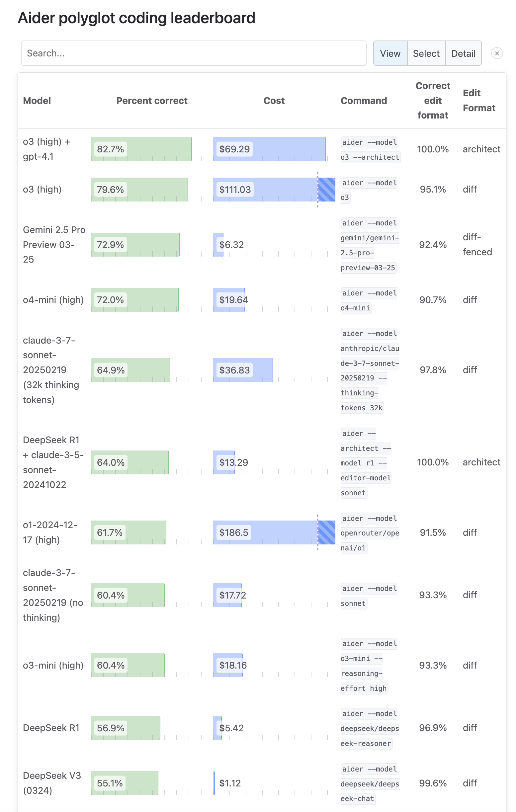Click the 82.7% green bar for o3 + gpt-4.1
The image size is (516, 812).
141,149
